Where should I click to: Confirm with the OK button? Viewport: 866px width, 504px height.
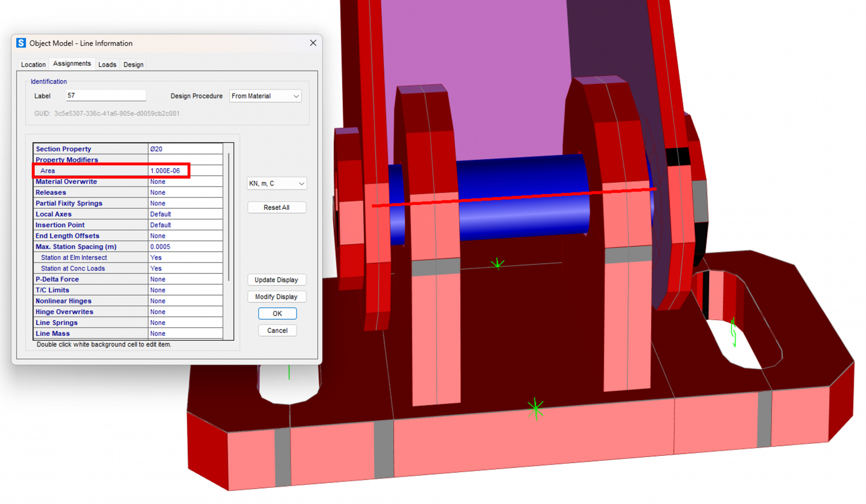[x=277, y=314]
